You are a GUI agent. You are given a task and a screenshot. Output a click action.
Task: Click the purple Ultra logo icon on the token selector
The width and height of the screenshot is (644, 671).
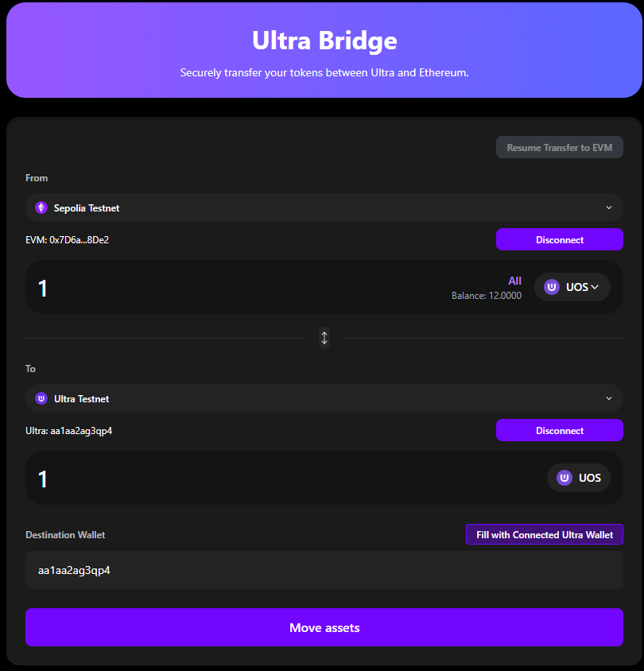551,287
